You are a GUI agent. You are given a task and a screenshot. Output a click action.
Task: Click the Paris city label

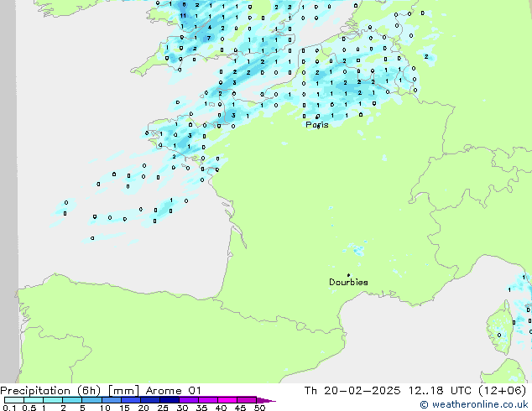[x=317, y=124]
